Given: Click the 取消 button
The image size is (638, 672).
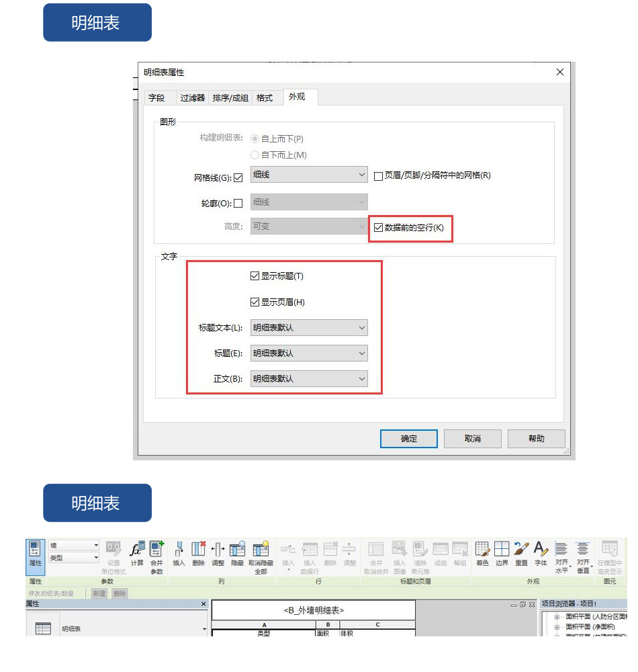Looking at the screenshot, I should [x=473, y=439].
